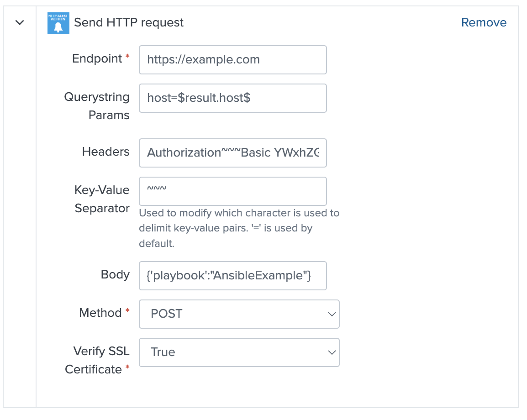The image size is (527, 420).
Task: Open the Method dropdown showing POST
Action: (239, 314)
